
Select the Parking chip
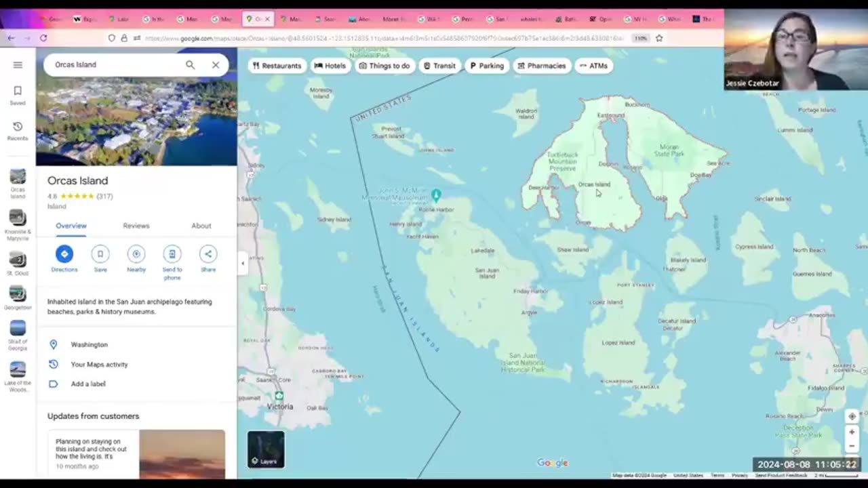coord(487,66)
